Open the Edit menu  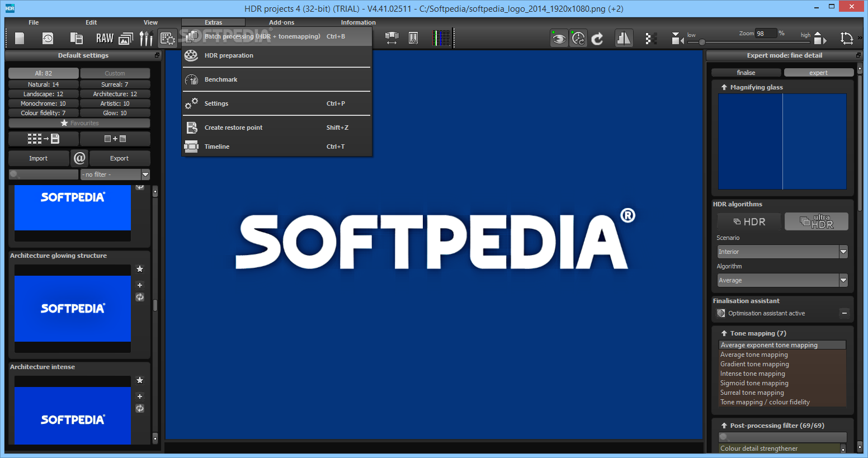(91, 22)
